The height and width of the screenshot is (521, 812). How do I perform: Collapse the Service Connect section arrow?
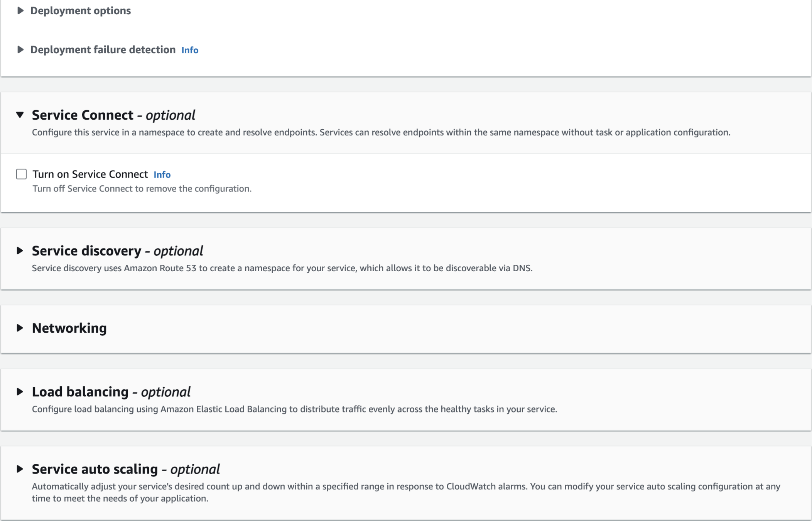point(20,115)
